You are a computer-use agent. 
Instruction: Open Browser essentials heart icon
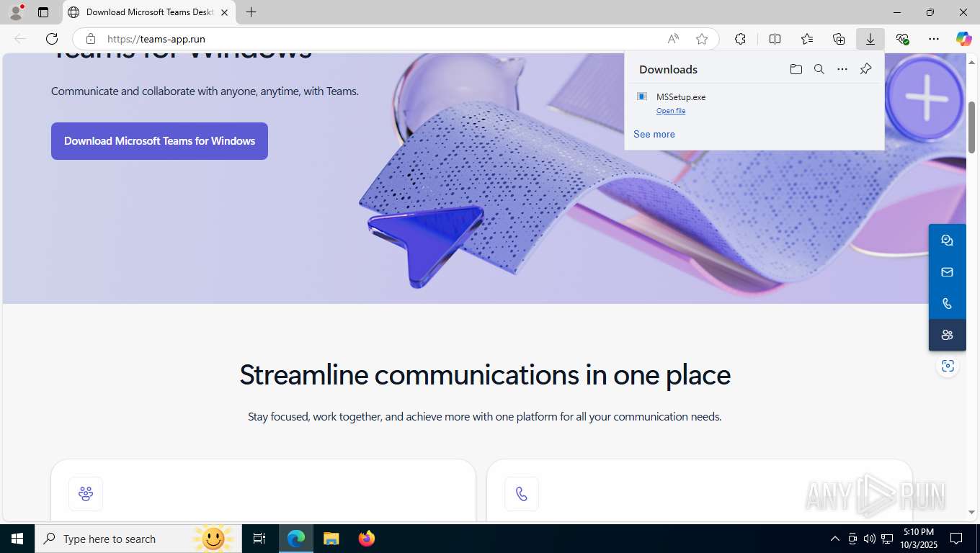[x=902, y=39]
